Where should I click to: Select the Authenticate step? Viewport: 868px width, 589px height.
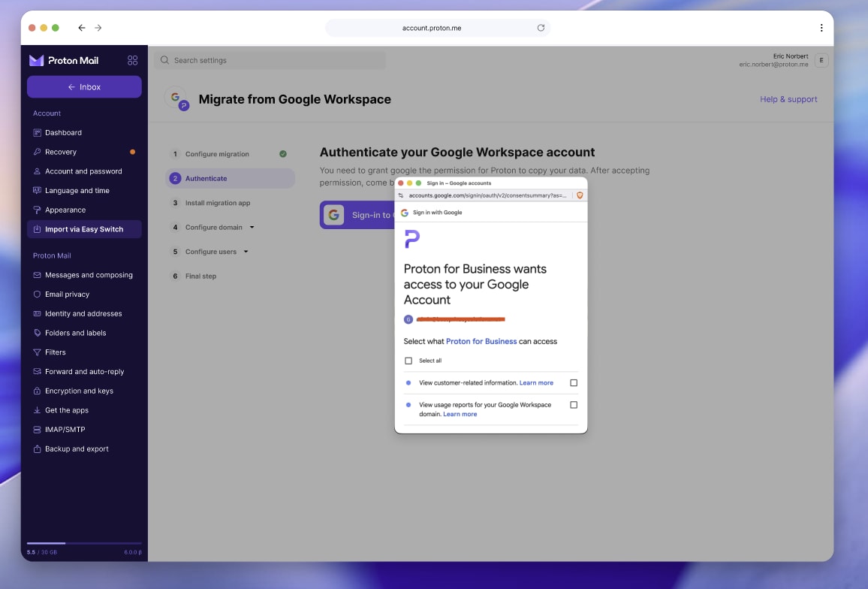(230, 178)
